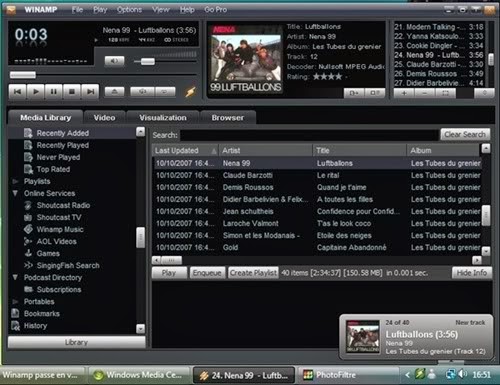Viewport: 500px width, 385px height.
Task: Expand the Portables tree node
Action: point(15,301)
